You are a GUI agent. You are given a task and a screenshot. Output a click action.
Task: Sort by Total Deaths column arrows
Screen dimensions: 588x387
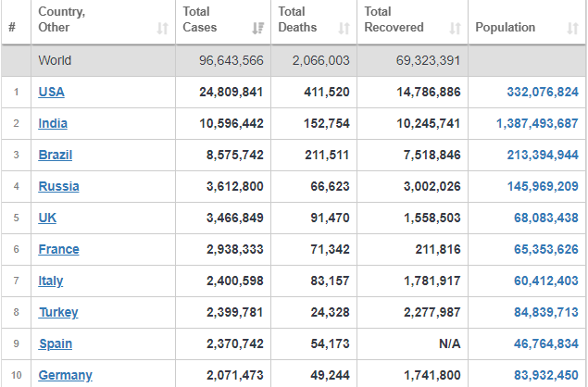pos(344,28)
